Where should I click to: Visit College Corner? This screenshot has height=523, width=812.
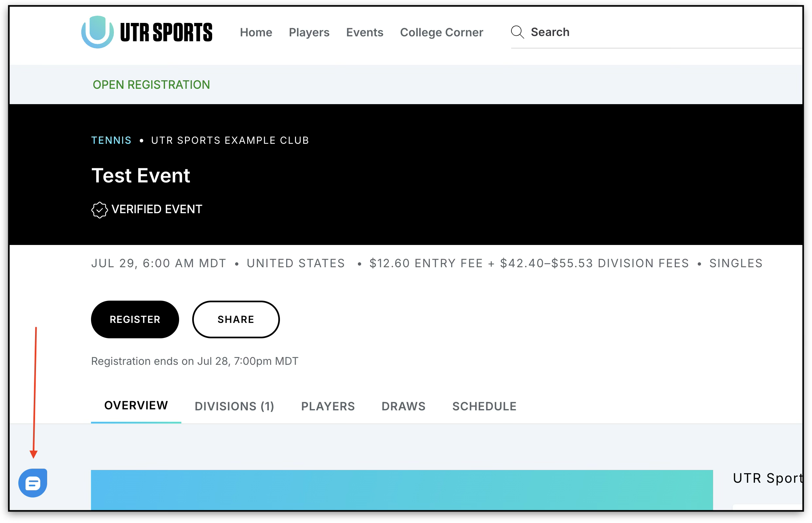tap(441, 32)
